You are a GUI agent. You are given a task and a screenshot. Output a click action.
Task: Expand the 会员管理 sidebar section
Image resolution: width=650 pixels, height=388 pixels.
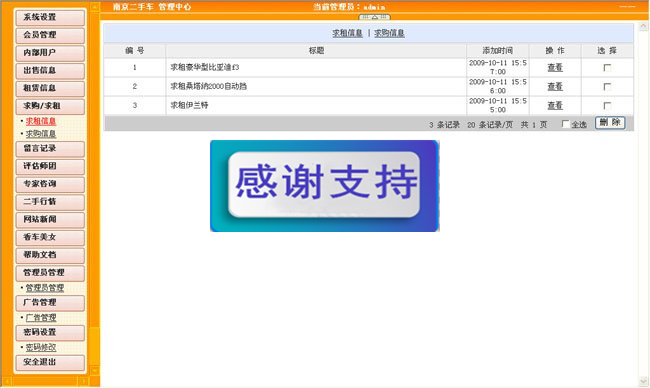click(x=50, y=35)
